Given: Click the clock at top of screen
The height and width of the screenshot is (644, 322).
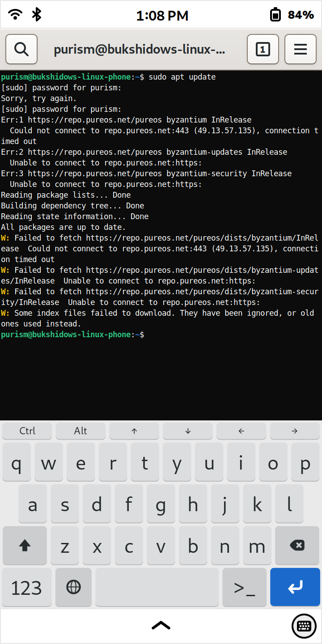Looking at the screenshot, I should [x=162, y=16].
